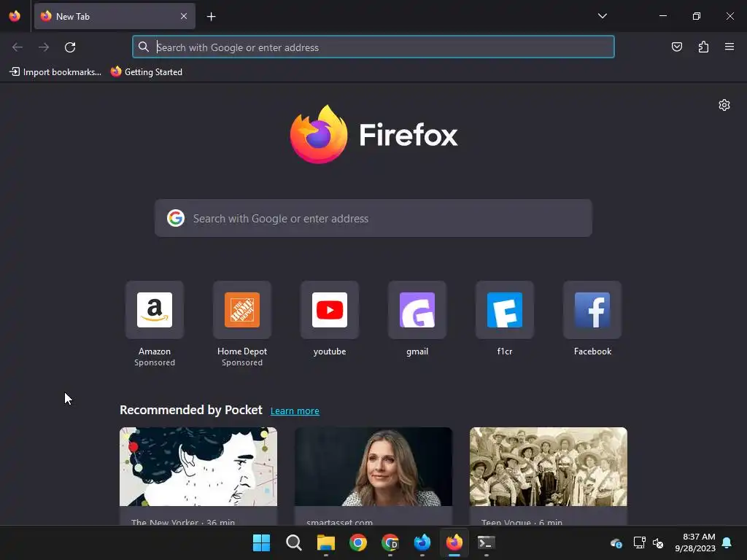Click Import bookmarks in bookmarks toolbar
Screen dimensions: 747x560
coord(55,72)
